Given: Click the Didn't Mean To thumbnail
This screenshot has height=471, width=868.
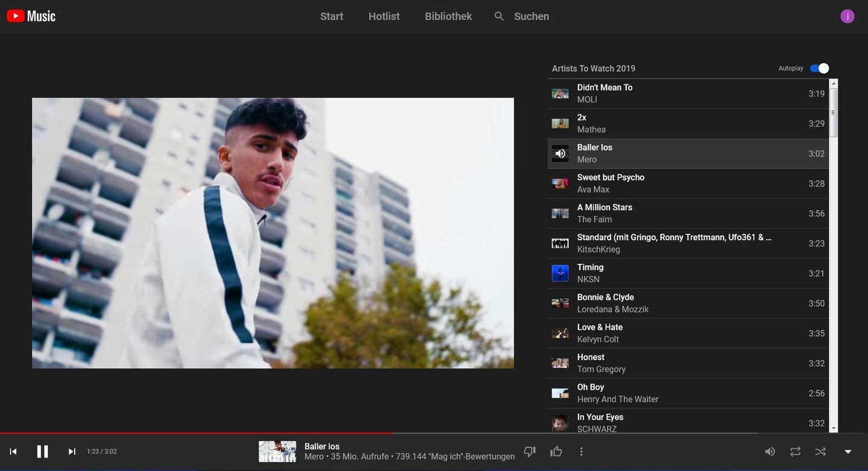Looking at the screenshot, I should [560, 93].
